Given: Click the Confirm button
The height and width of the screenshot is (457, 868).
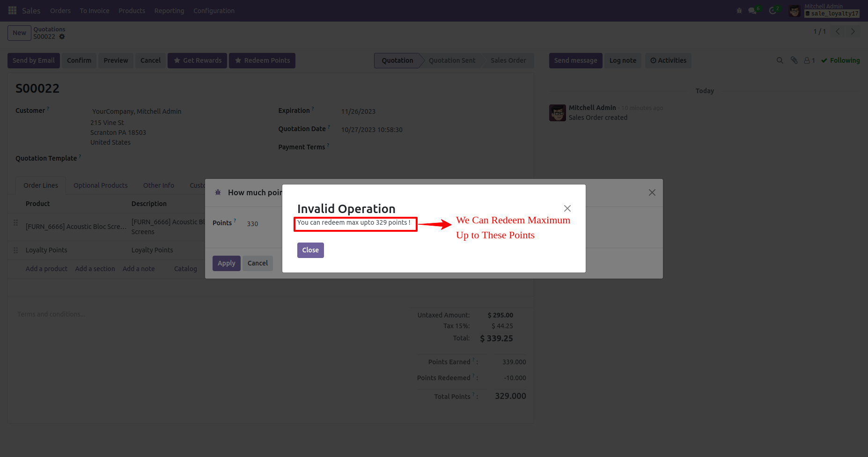Looking at the screenshot, I should 79,60.
